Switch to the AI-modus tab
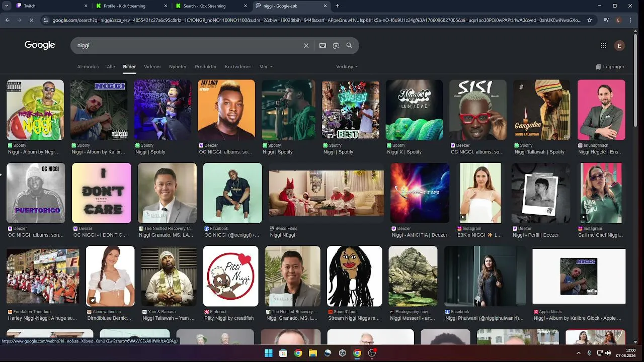The height and width of the screenshot is (362, 644). (x=88, y=67)
